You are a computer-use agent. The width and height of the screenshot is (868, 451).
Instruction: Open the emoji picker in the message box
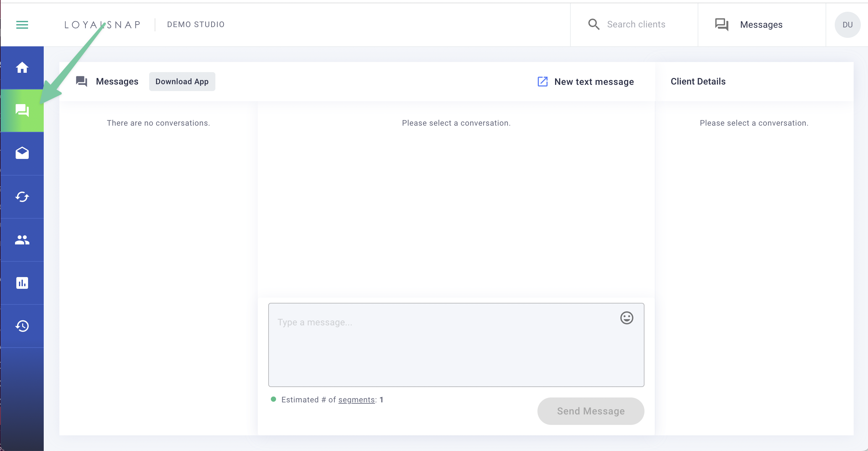(x=627, y=318)
